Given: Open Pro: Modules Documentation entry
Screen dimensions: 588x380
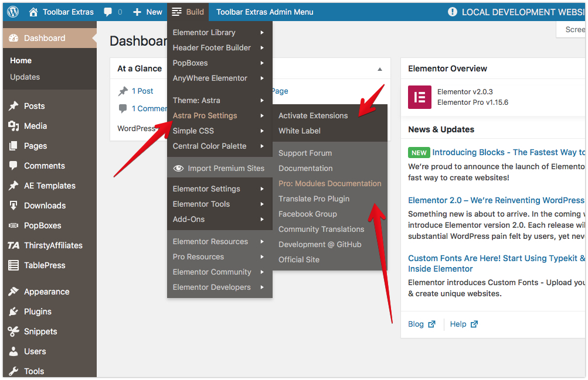Looking at the screenshot, I should (x=329, y=183).
